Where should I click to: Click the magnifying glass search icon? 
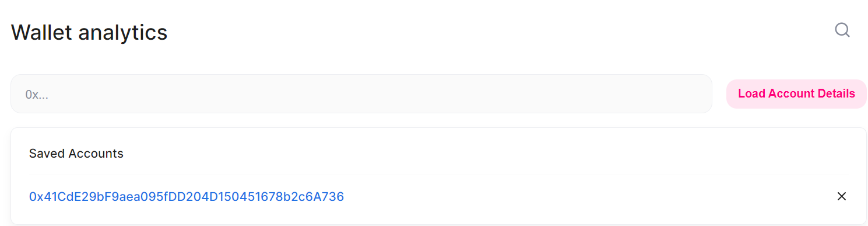842,30
